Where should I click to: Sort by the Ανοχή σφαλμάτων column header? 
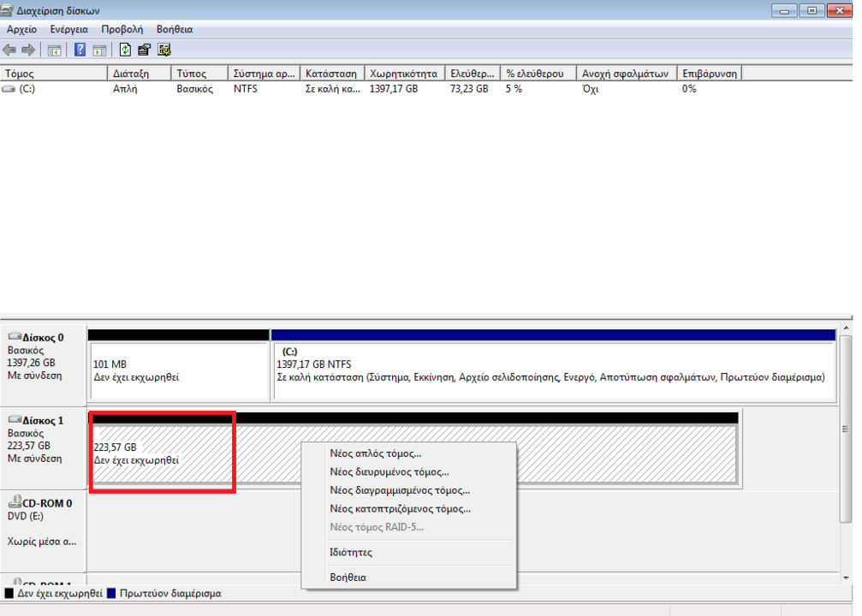pos(627,74)
